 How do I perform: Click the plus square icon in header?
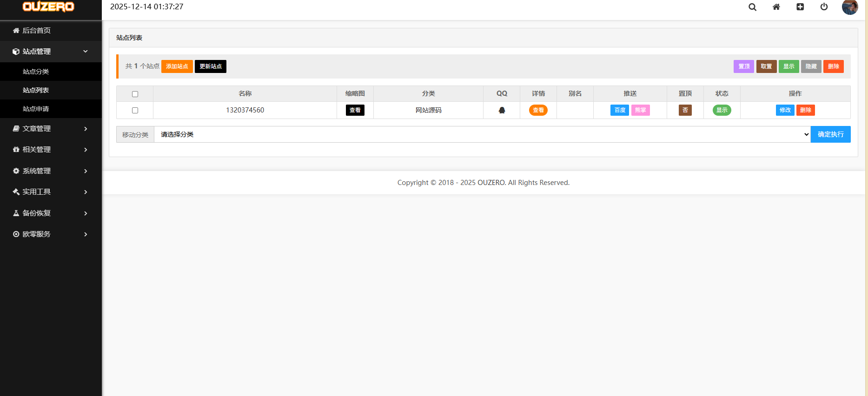coord(800,7)
